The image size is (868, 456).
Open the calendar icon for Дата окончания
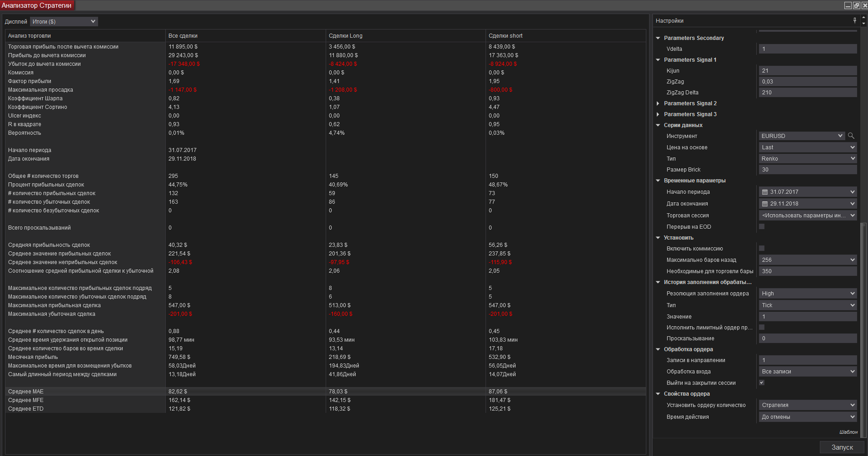(x=765, y=204)
